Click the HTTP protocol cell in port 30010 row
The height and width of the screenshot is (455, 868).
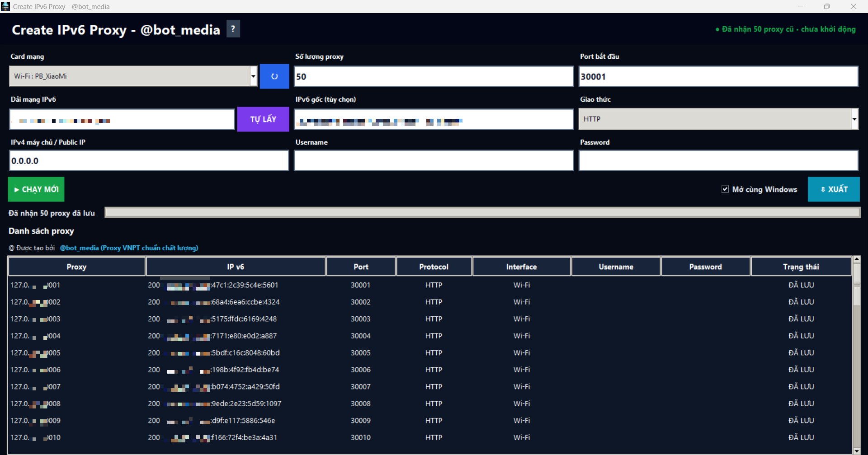coord(434,437)
